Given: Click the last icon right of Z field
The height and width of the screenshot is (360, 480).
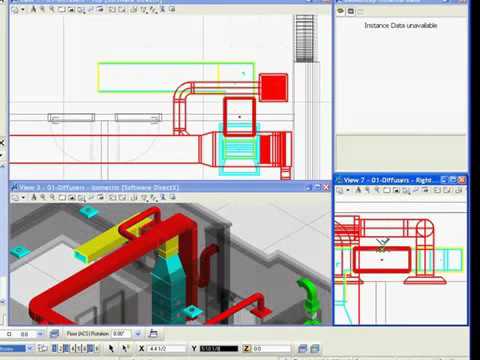Looking at the screenshot, I should point(315,349).
